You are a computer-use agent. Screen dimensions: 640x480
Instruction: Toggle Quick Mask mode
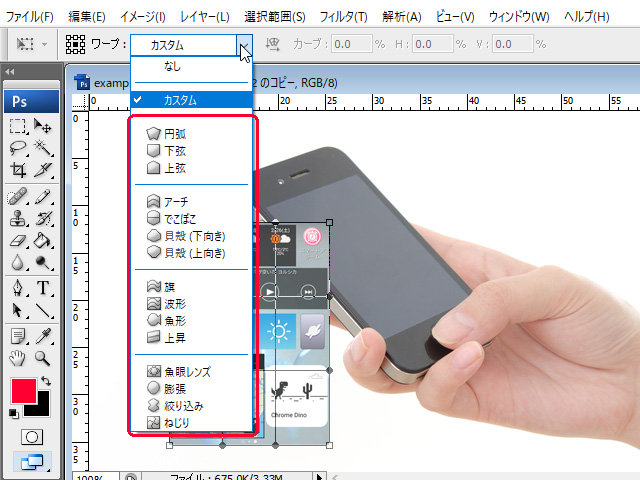pyautogui.click(x=31, y=437)
